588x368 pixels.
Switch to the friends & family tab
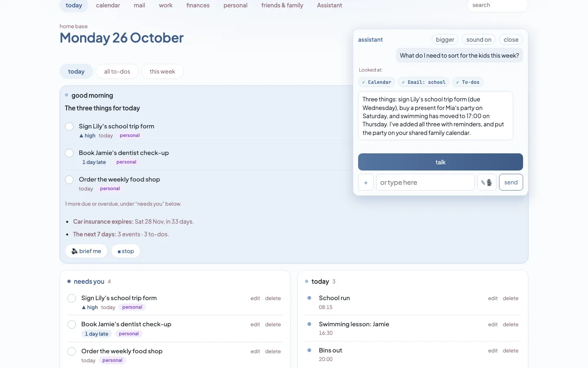tap(282, 5)
